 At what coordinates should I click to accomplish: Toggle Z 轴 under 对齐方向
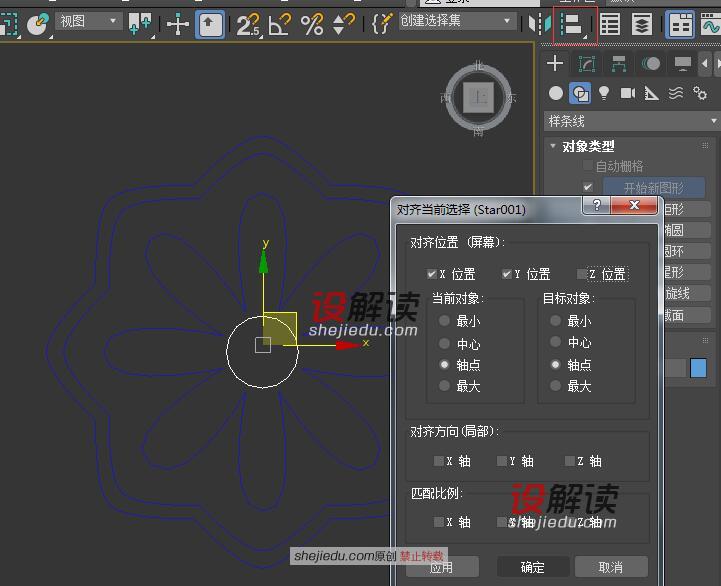(569, 461)
